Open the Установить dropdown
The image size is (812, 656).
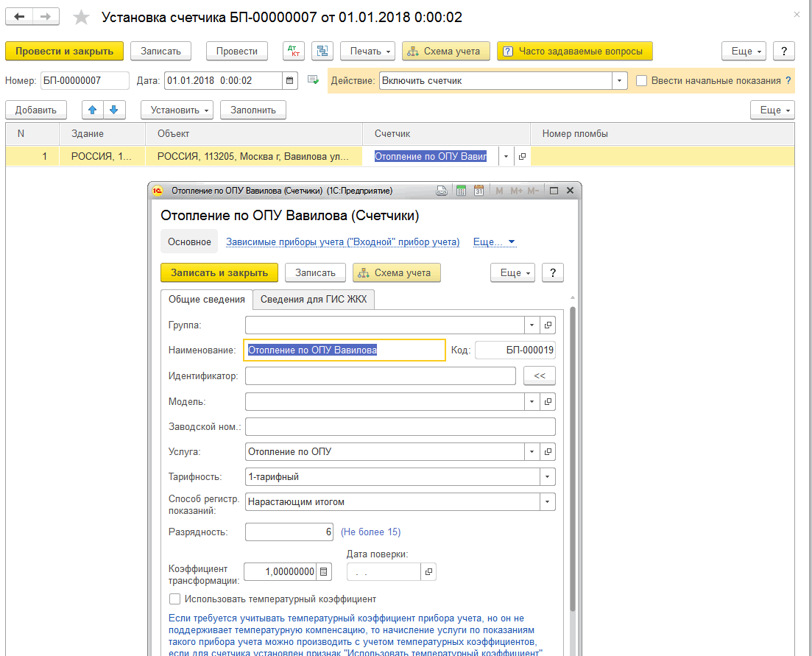click(177, 110)
